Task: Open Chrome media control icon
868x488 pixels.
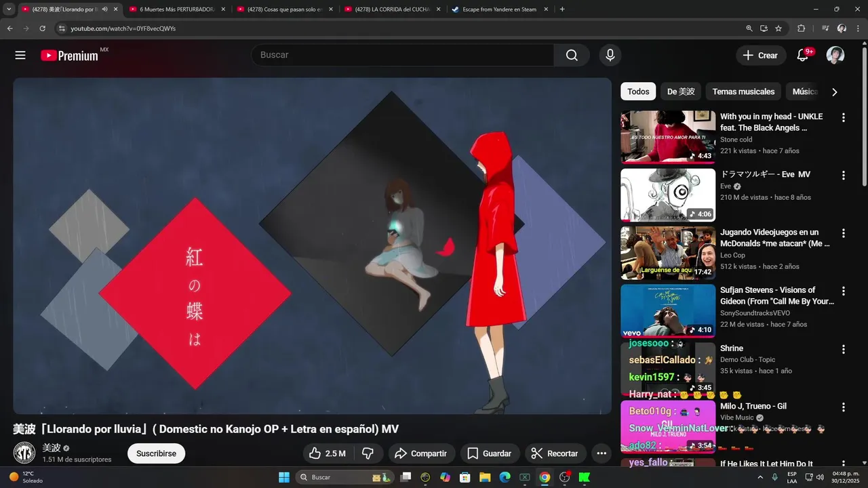Action: 825,28
